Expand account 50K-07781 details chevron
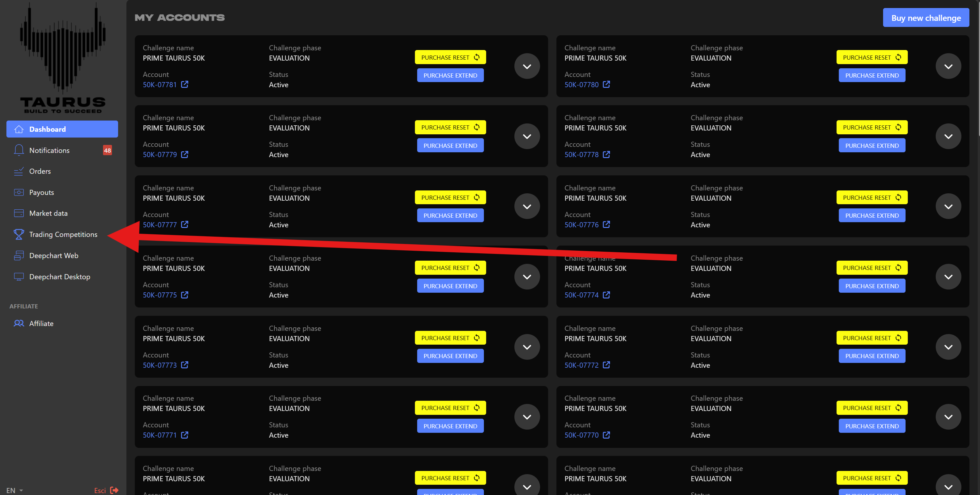 point(527,67)
